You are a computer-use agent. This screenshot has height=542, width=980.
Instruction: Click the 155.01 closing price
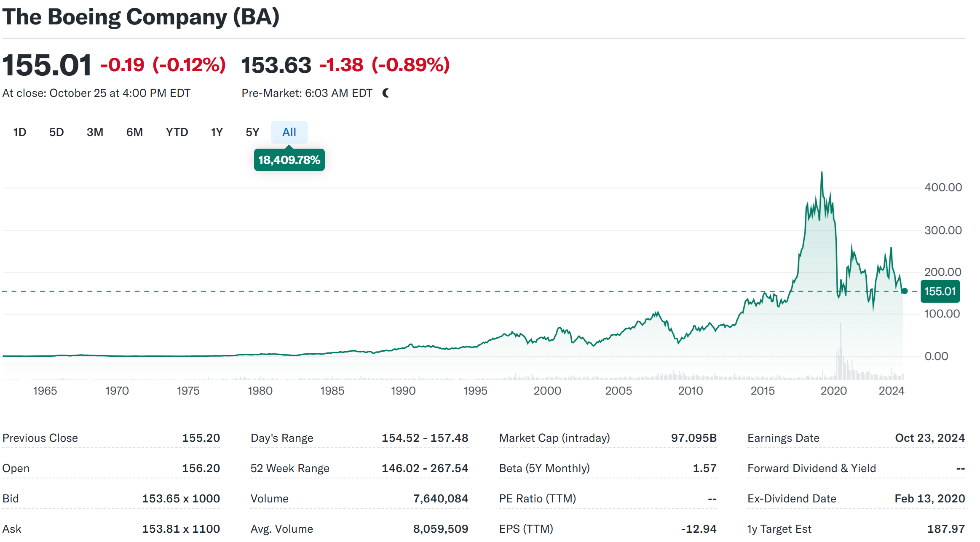47,65
